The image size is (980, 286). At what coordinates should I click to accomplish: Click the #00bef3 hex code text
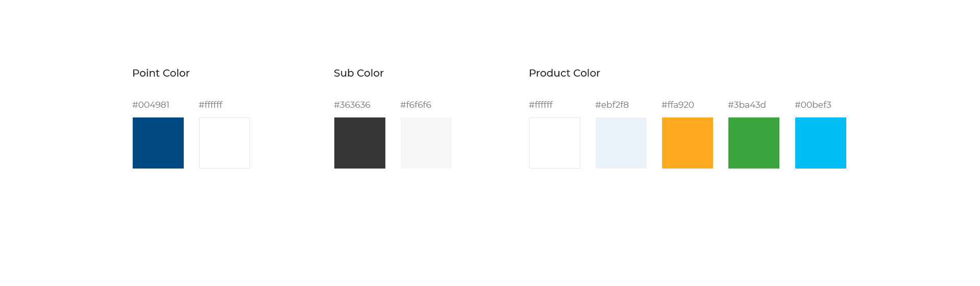tap(813, 105)
